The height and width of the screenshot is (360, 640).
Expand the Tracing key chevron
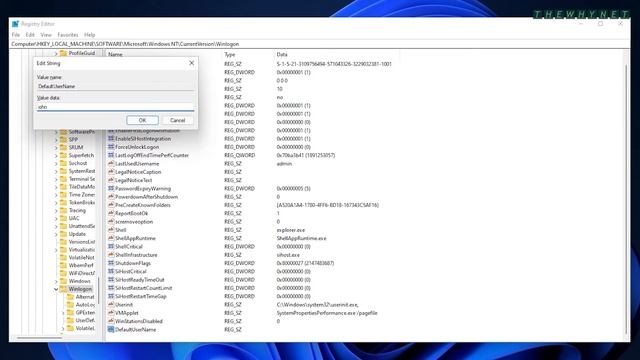tap(56, 211)
